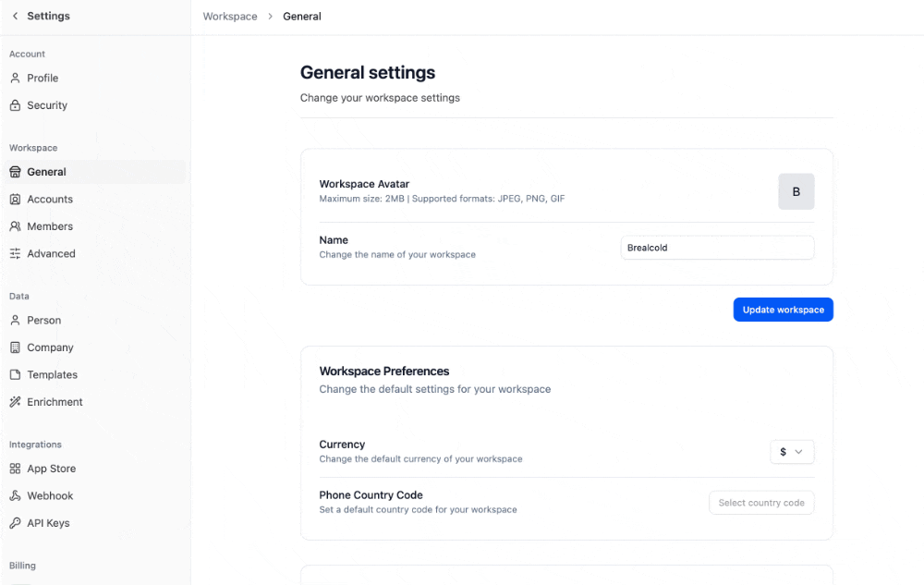
Task: Click the Workspace Avatar label
Action: coord(364,184)
